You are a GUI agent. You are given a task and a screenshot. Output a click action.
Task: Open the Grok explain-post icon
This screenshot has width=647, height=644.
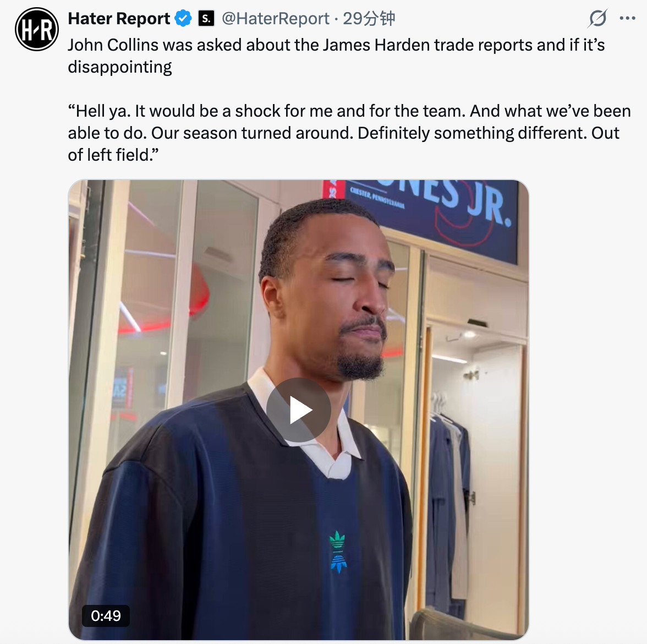(597, 19)
